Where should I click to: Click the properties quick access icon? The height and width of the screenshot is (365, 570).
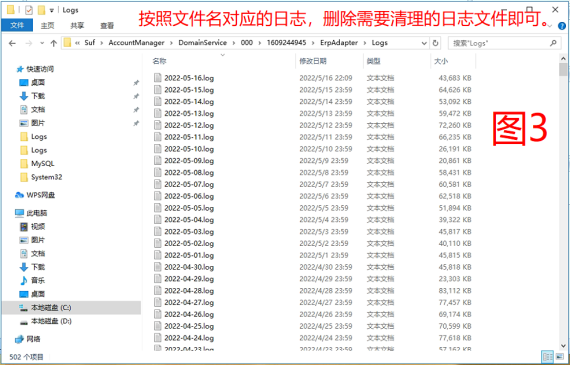pyautogui.click(x=29, y=10)
